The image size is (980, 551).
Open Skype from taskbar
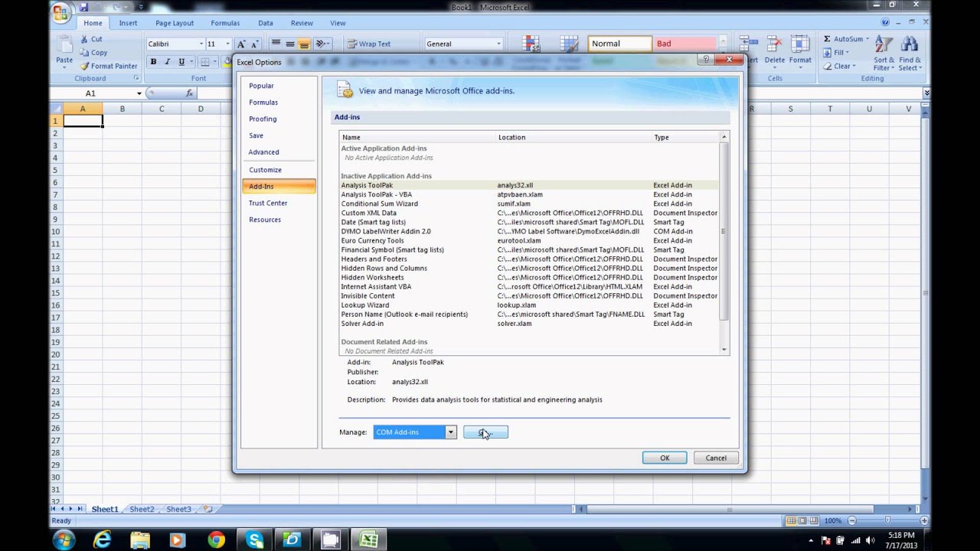click(254, 540)
